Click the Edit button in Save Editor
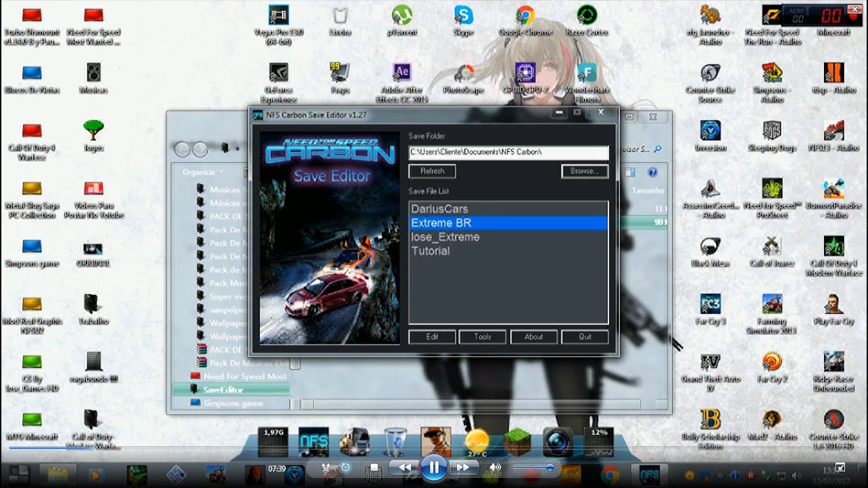The height and width of the screenshot is (488, 868). pos(432,337)
